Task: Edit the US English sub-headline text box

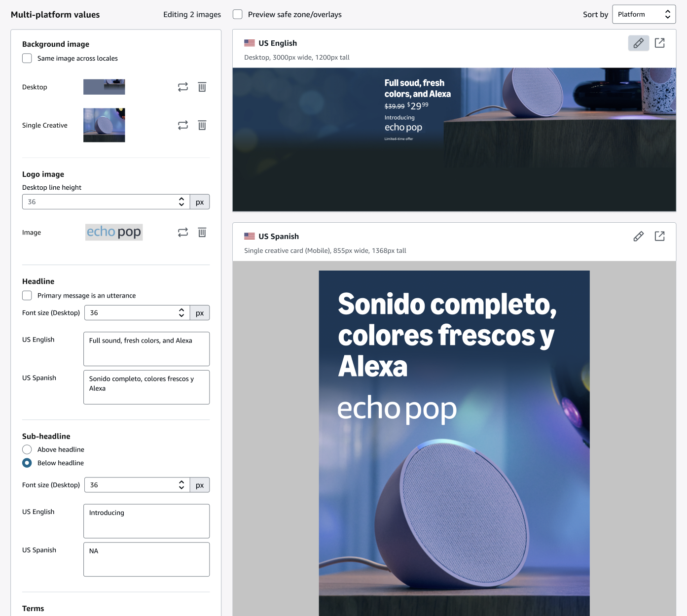Action: click(146, 521)
